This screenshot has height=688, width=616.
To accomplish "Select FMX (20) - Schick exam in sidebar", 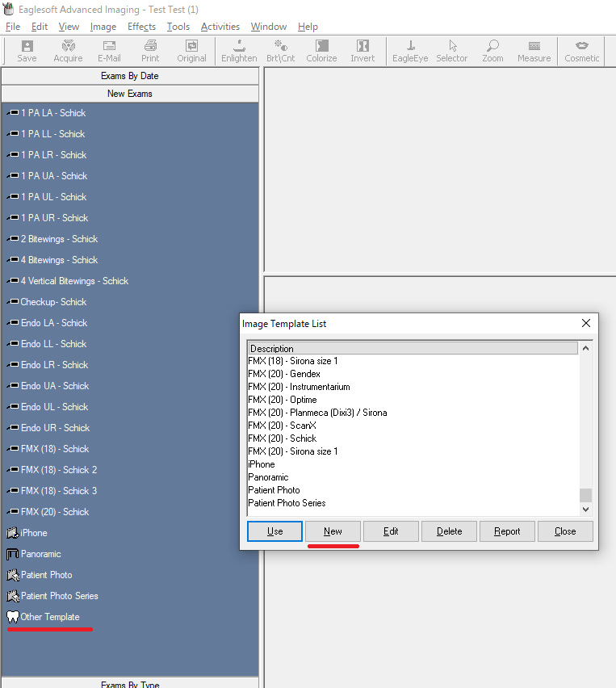I will [55, 512].
